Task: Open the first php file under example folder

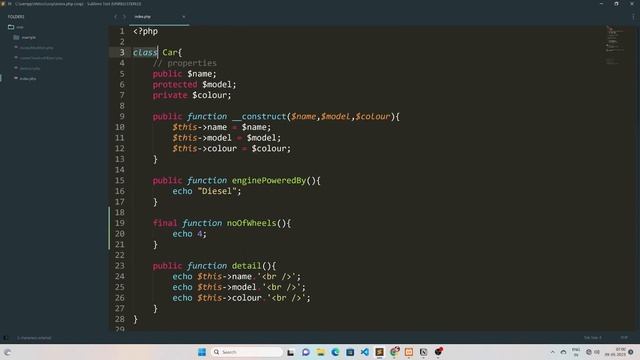Action: point(36,47)
